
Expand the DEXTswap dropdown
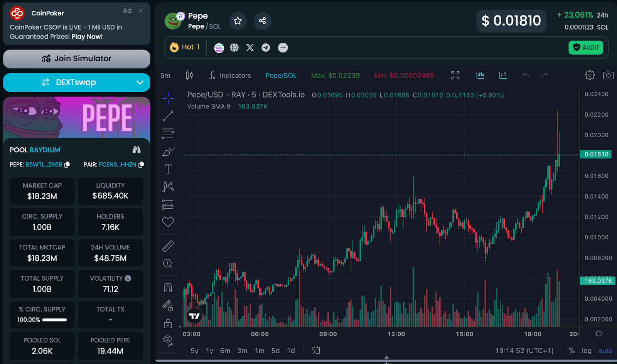[x=140, y=83]
